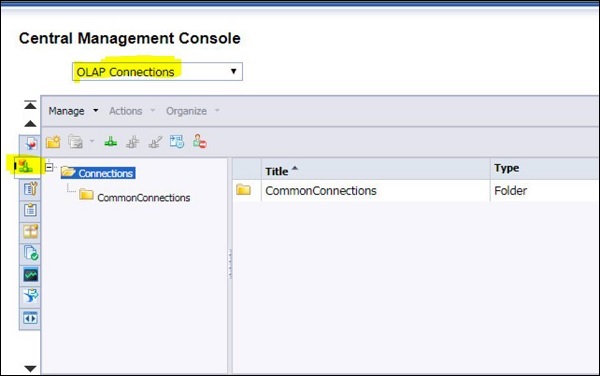Click the sidebar documents green-check icon
Screen dimensions: 600x376
(31, 253)
